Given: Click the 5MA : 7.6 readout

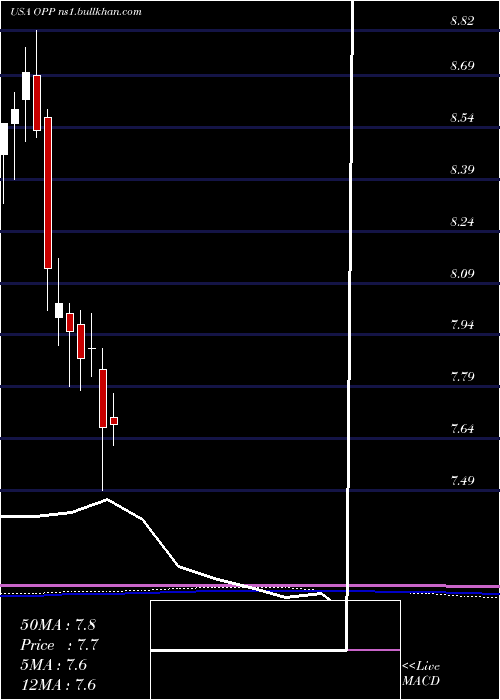Looking at the screenshot, I should 54,665.
